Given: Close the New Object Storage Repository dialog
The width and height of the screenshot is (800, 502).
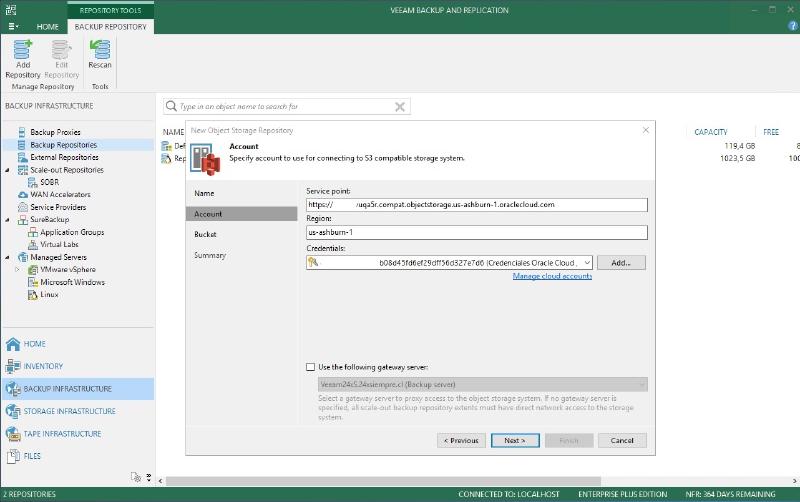Looking at the screenshot, I should pos(646,130).
